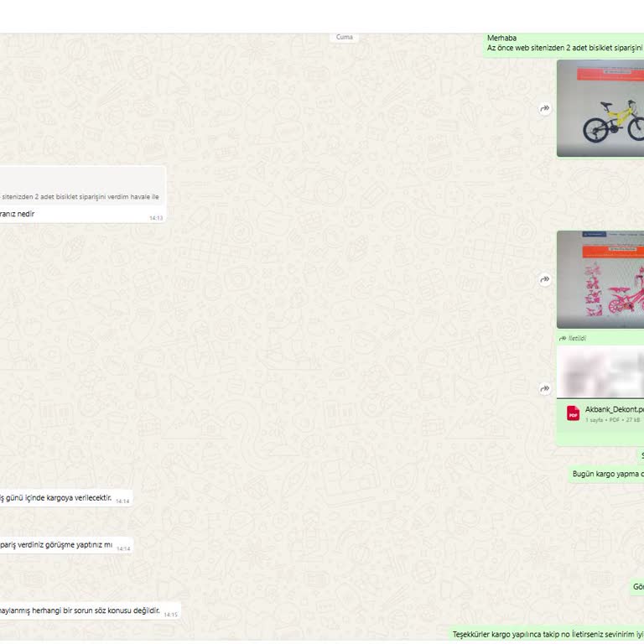Click the Akbank_Dekont.pdf file name
Screen dimensions: 644x644
[x=615, y=409]
